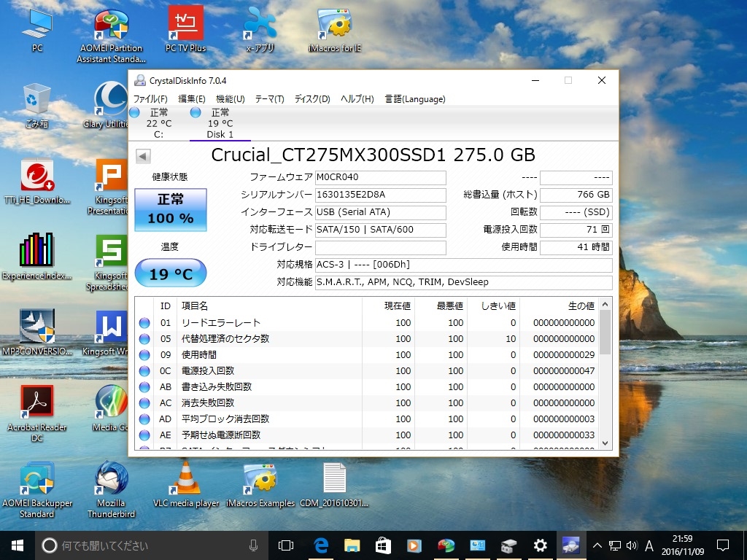The image size is (747, 560).
Task: Select the 書き込み失敗回数 row
Action: tap(367, 387)
